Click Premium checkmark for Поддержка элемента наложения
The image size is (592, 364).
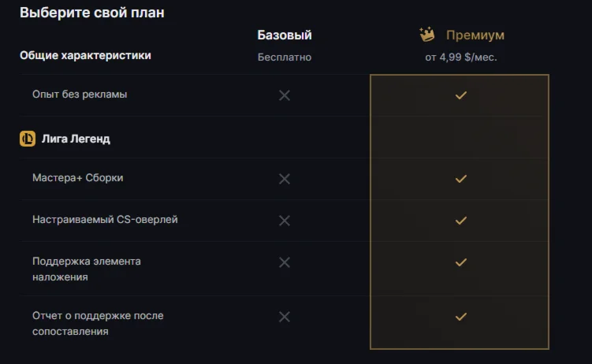pos(461,262)
